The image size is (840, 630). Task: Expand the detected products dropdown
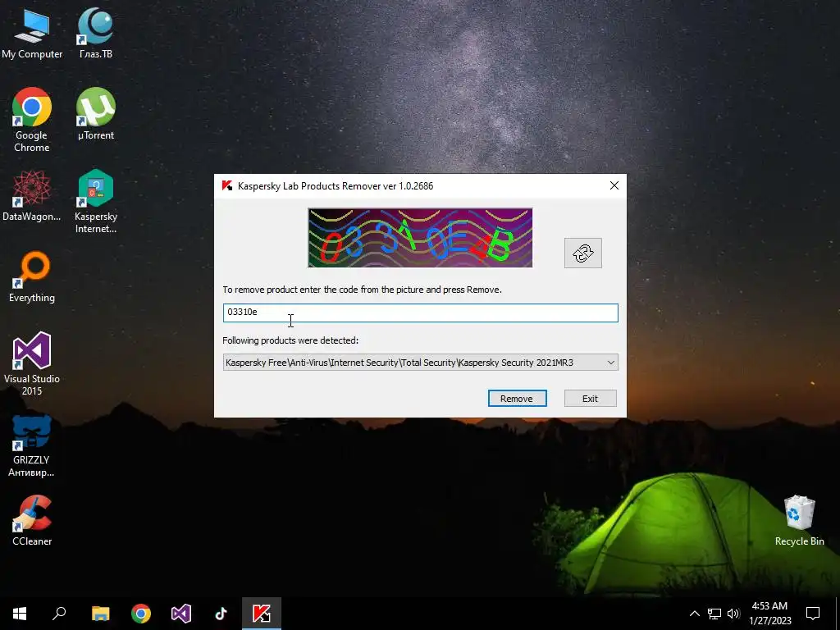610,363
